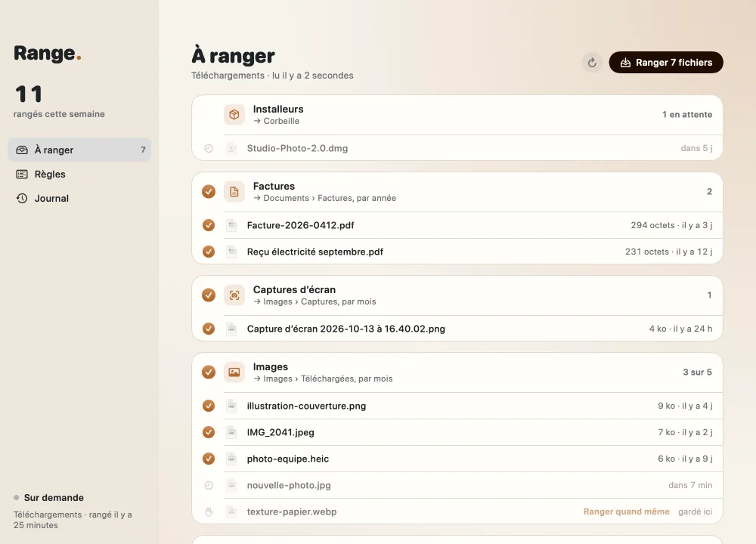This screenshot has height=544, width=756.
Task: Uncheck photo-equipe.heic
Action: (209, 459)
